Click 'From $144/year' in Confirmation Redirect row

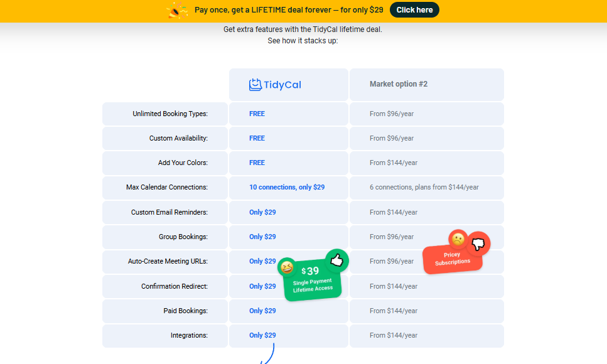coord(394,286)
